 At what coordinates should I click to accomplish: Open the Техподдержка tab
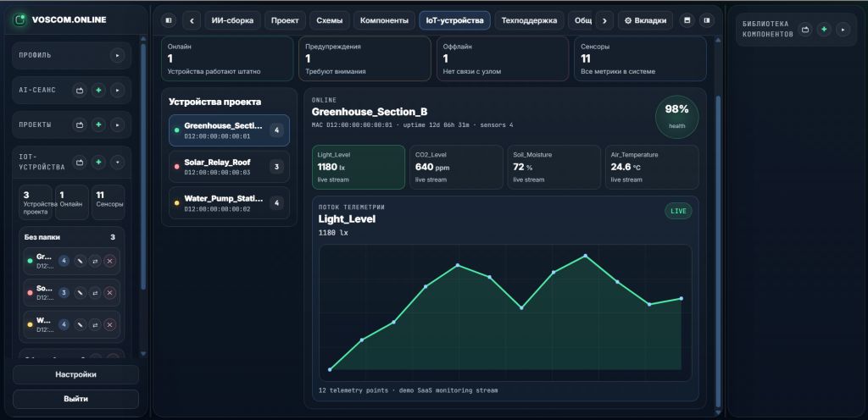pyautogui.click(x=529, y=20)
